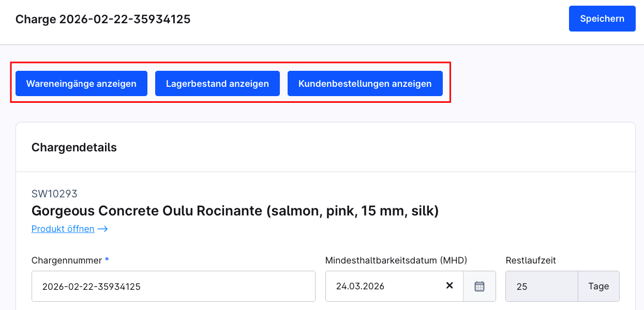Click the Speichern button
Screen dimensions: 644x310
pyautogui.click(x=602, y=19)
